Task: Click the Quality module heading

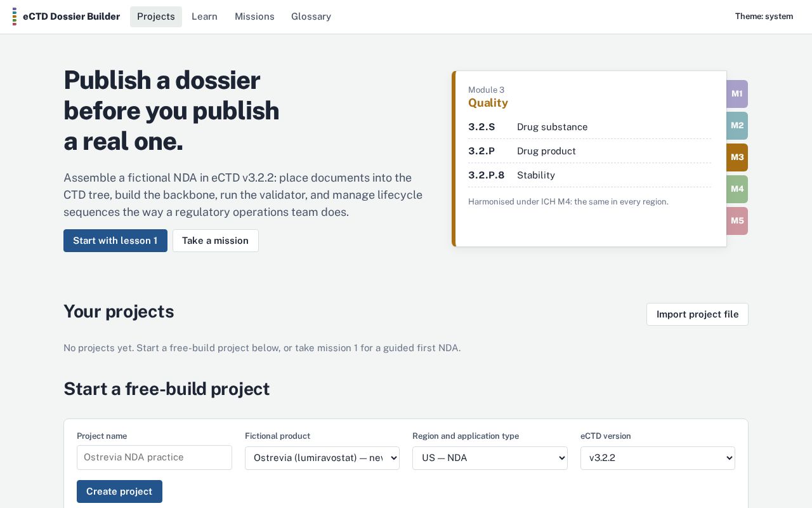Action: (488, 103)
